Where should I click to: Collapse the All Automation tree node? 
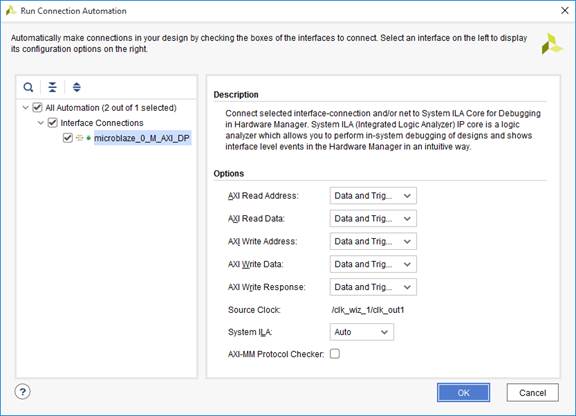click(25, 108)
